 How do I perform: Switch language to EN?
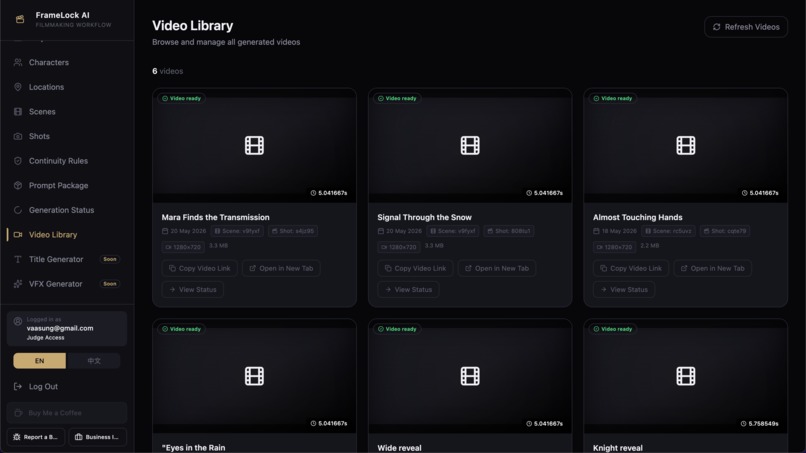pos(40,361)
